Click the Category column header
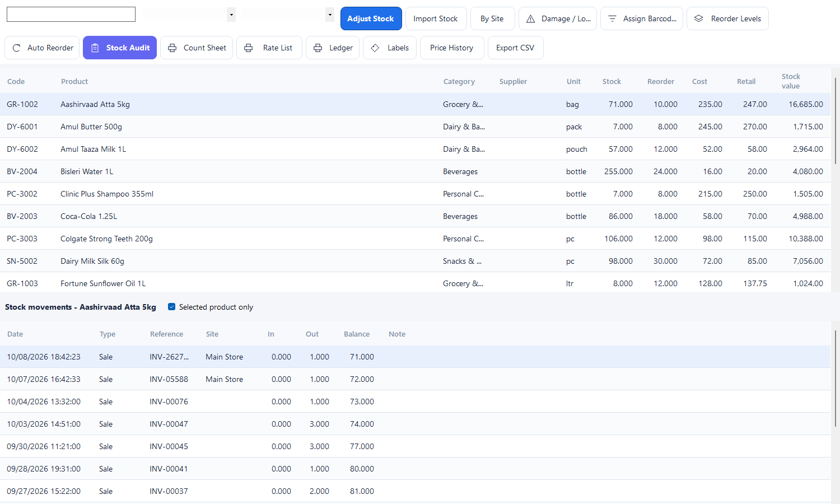840x504 pixels. click(459, 81)
